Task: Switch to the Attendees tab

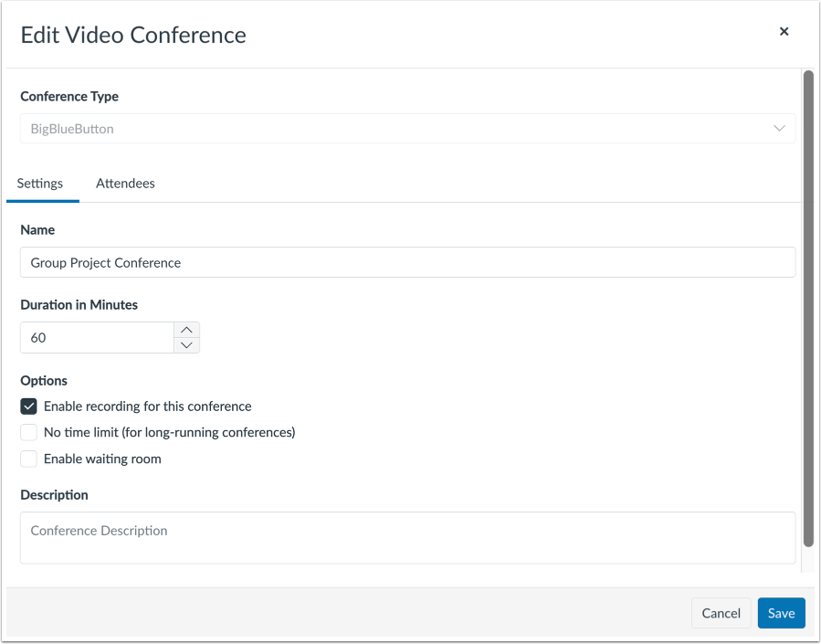Action: pyautogui.click(x=125, y=183)
